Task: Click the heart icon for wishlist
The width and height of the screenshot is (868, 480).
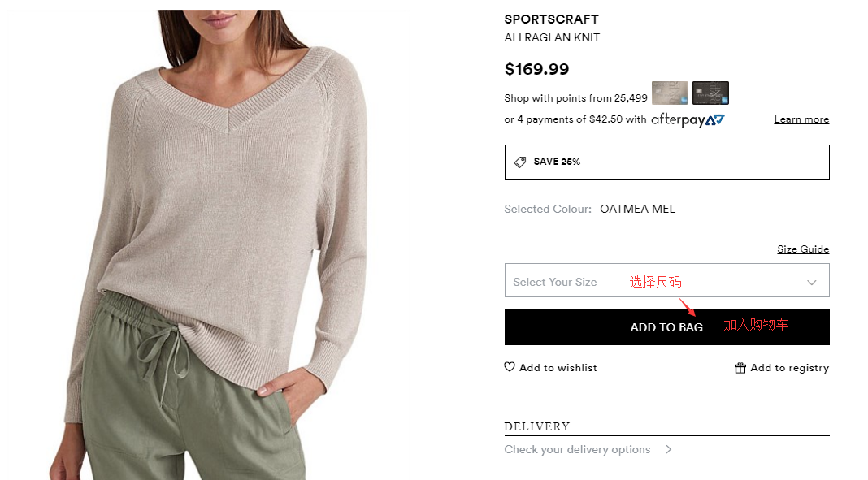Action: [510, 367]
